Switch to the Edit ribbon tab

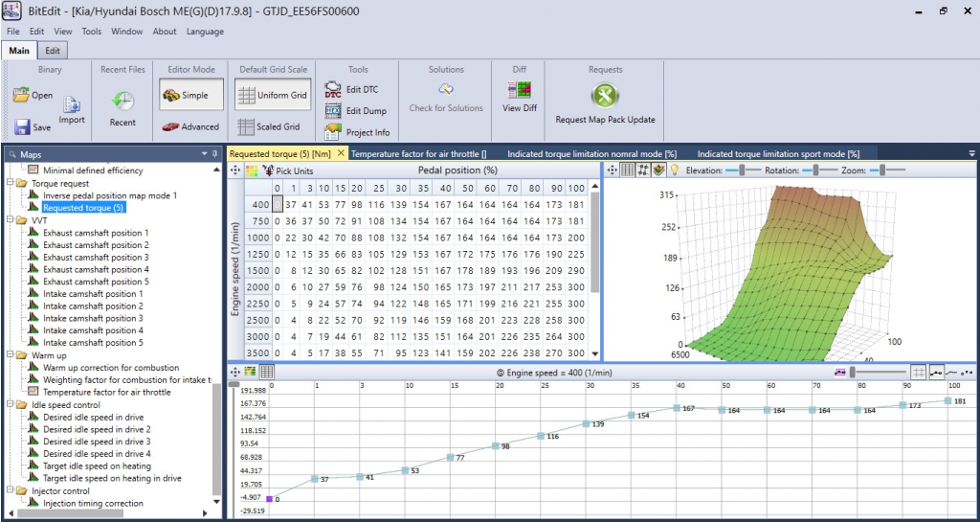pos(54,51)
